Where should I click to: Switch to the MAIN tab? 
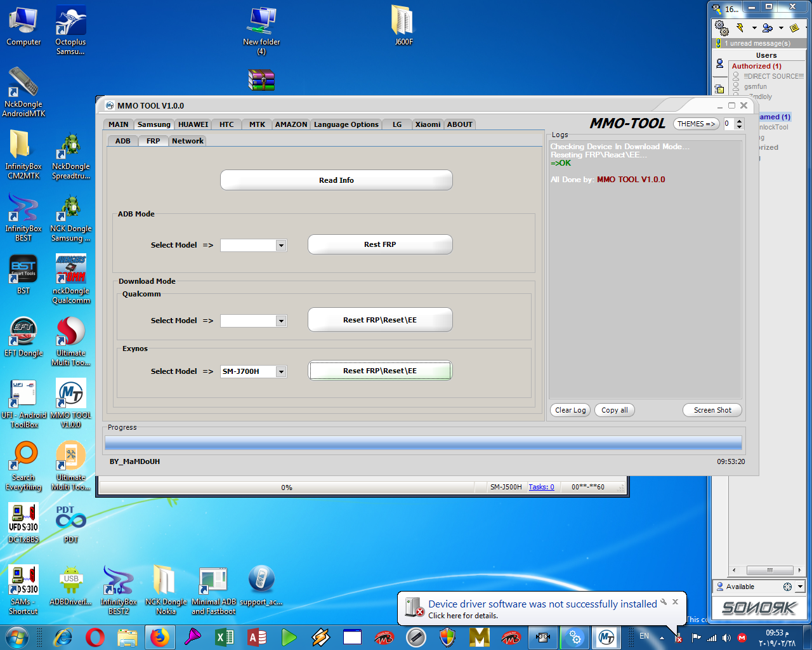coord(119,125)
